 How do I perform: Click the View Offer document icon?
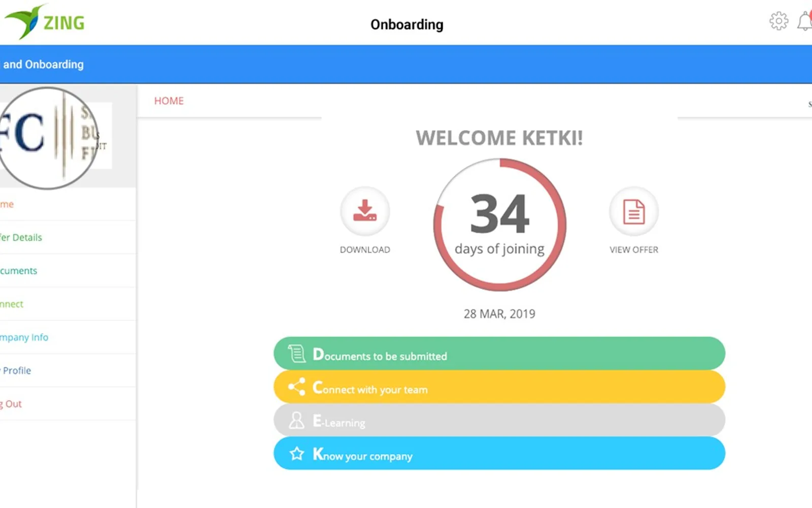634,211
